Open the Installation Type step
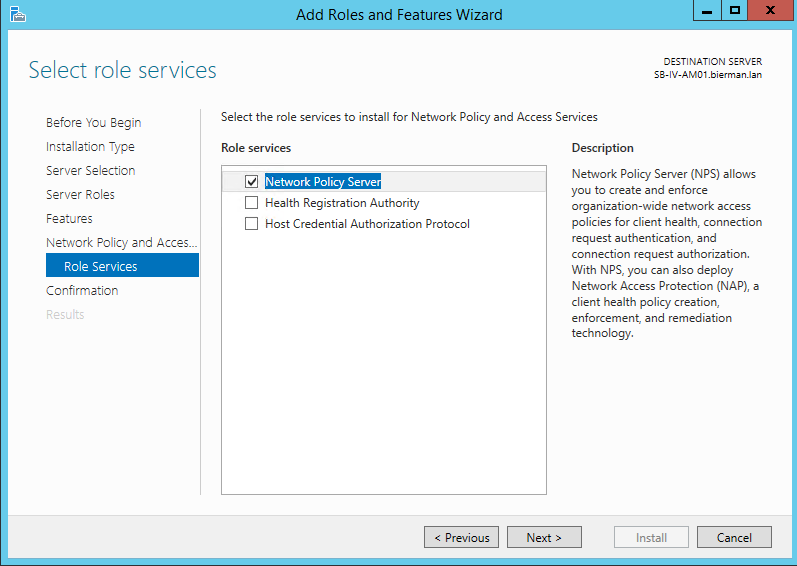The width and height of the screenshot is (797, 566). 90,146
